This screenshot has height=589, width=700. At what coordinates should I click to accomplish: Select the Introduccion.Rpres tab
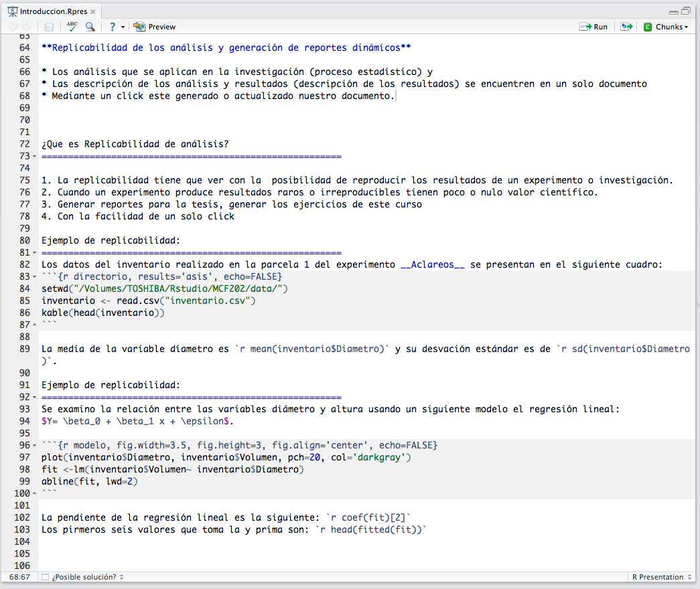pos(54,11)
